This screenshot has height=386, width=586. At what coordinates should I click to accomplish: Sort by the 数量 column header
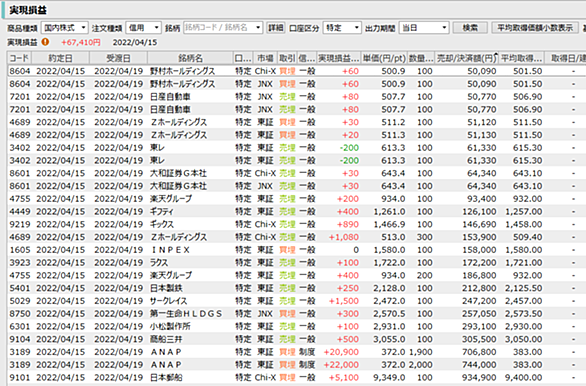tap(421, 58)
